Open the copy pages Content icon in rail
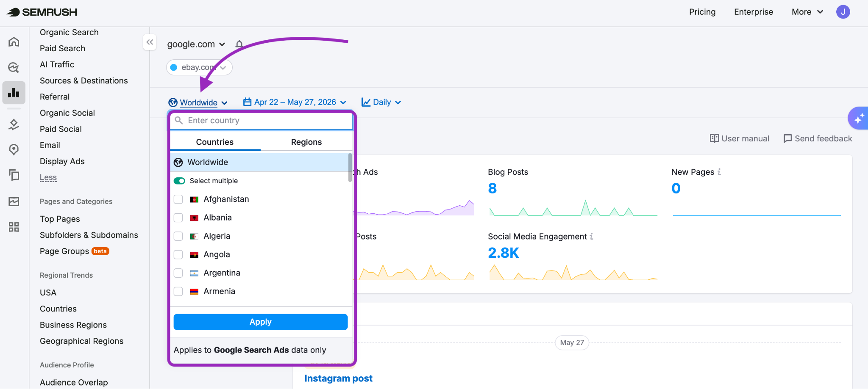Viewport: 868px width, 389px height. [x=14, y=175]
